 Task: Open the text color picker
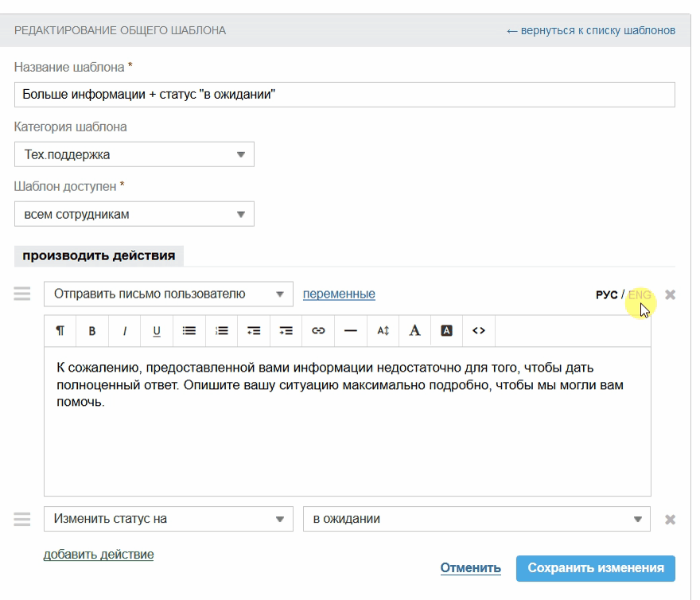(x=414, y=331)
